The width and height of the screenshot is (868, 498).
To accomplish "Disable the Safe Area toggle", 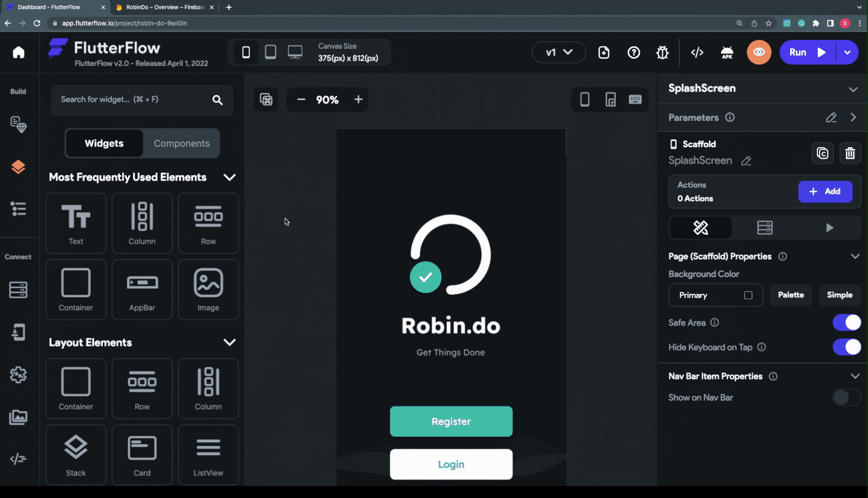I will click(x=846, y=322).
